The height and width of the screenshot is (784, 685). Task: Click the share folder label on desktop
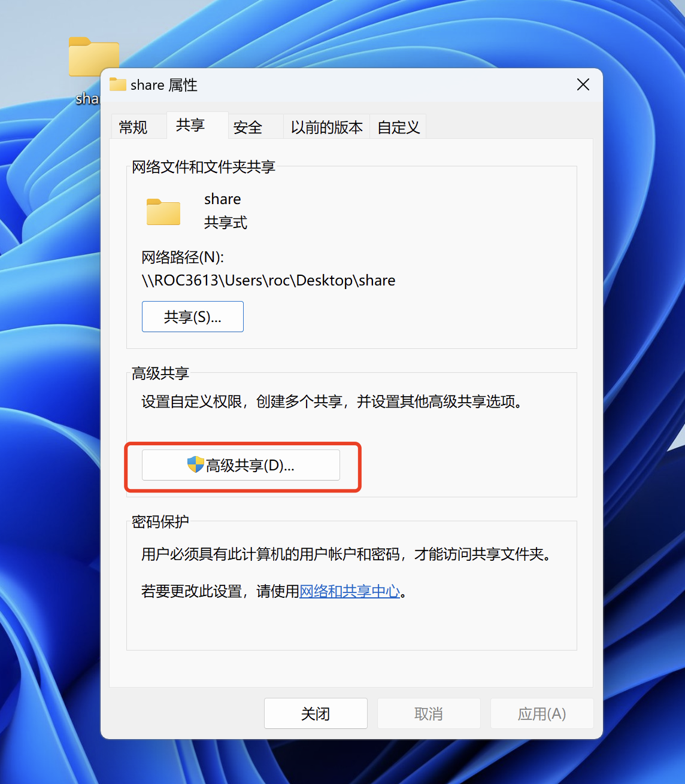point(89,99)
